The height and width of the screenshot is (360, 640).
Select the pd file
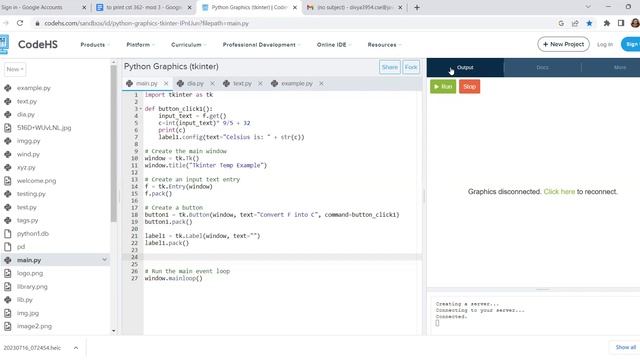point(21,247)
